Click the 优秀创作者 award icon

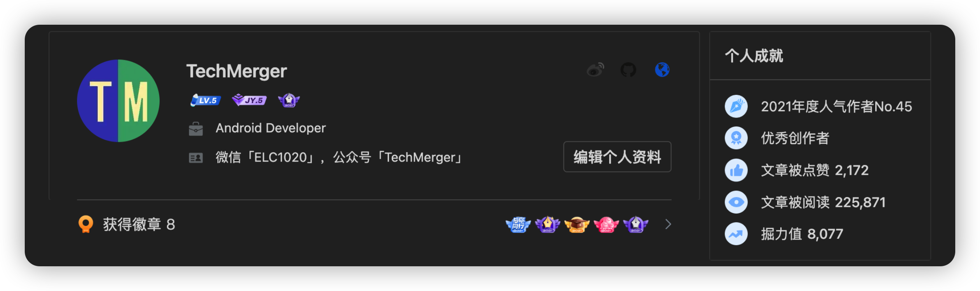tap(736, 138)
